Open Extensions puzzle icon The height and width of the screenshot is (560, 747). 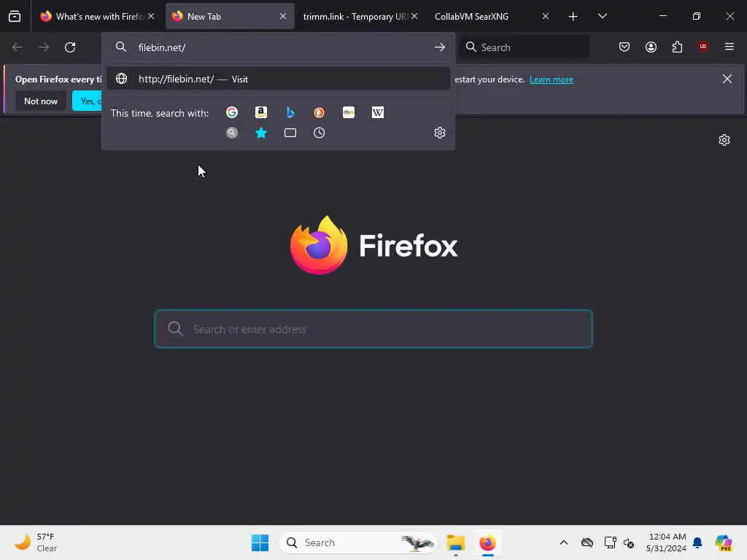(677, 47)
